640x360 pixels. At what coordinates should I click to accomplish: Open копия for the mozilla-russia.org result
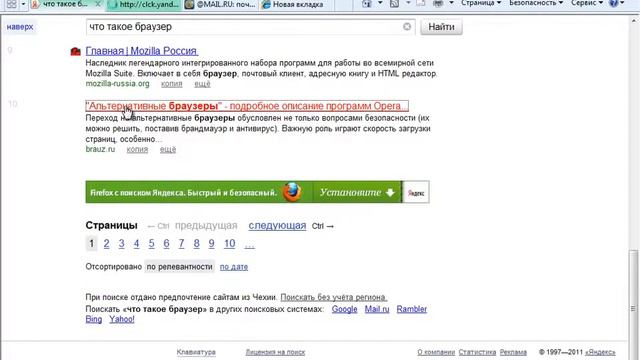tap(171, 84)
